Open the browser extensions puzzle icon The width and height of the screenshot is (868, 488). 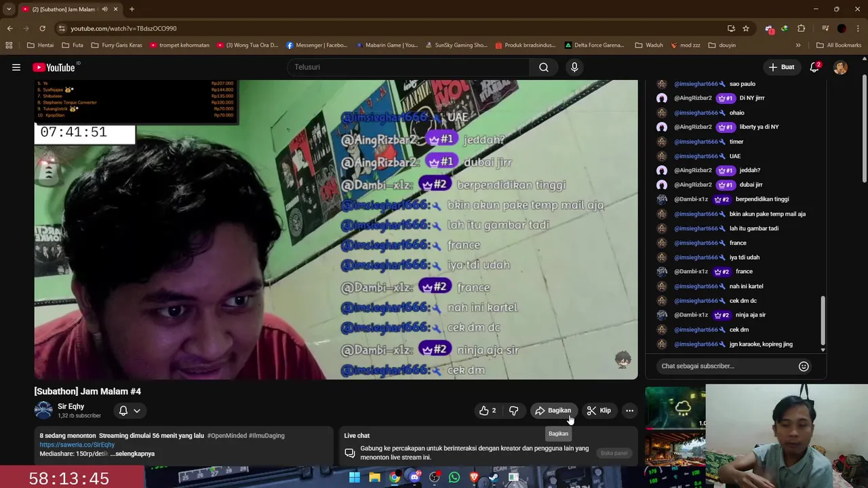tap(802, 28)
